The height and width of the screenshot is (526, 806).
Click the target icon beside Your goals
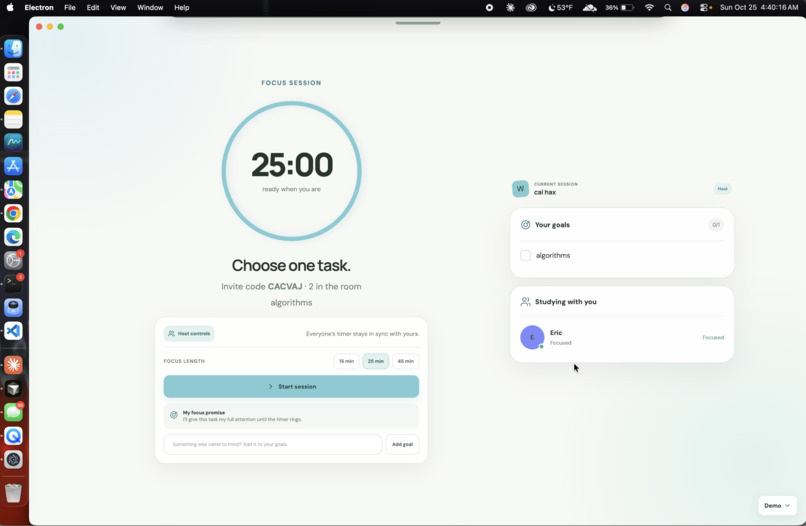click(525, 225)
